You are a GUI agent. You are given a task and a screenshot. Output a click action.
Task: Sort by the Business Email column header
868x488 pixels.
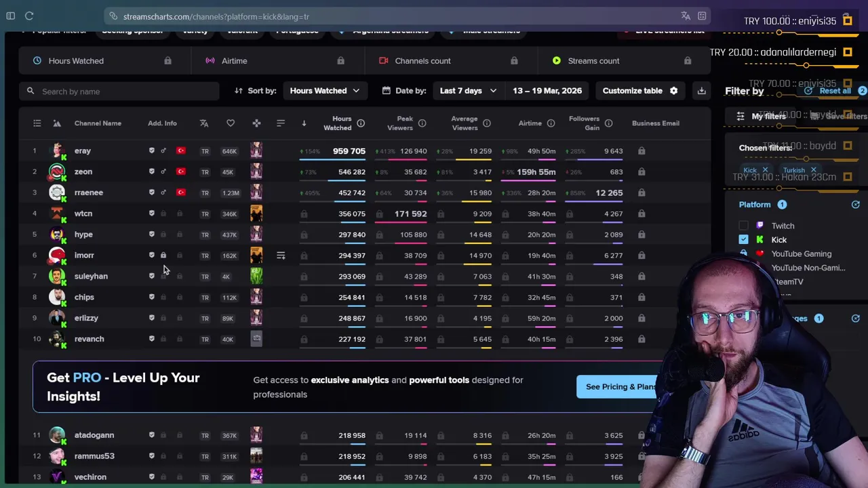(x=656, y=123)
